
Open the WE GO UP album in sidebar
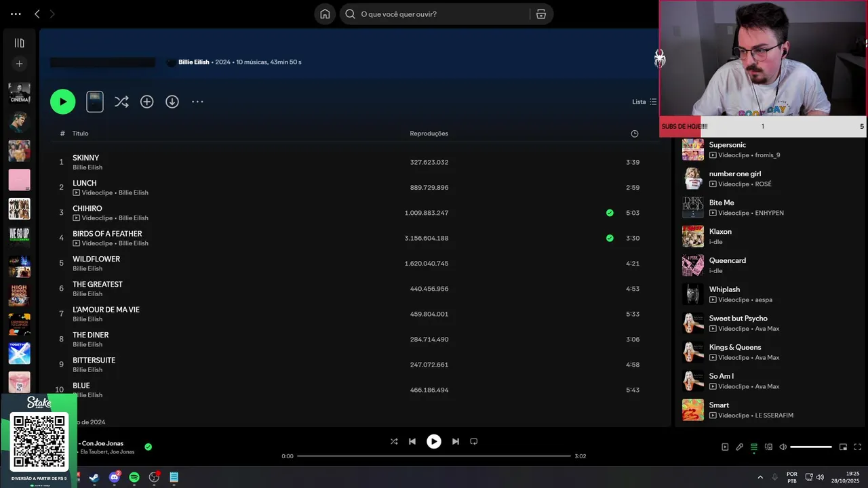19,237
